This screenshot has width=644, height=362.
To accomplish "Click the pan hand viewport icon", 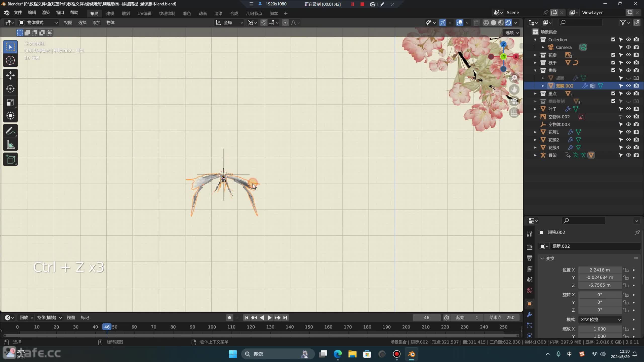I will 514,89.
